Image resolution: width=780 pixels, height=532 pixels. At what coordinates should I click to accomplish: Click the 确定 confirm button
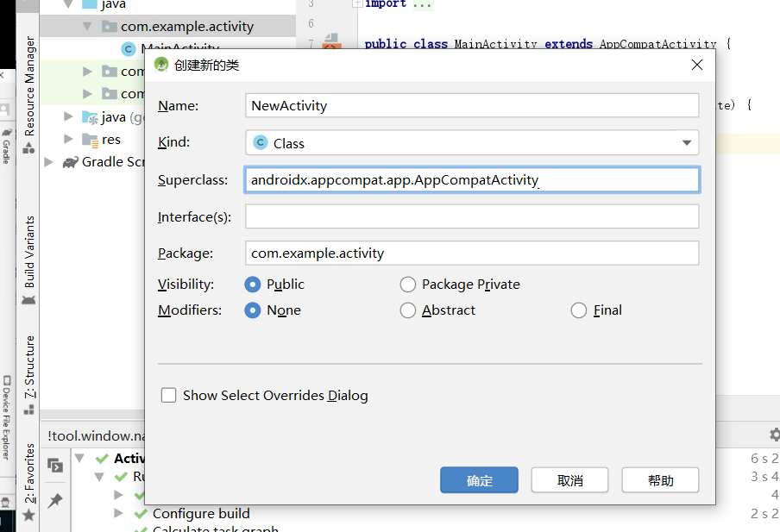coord(479,479)
